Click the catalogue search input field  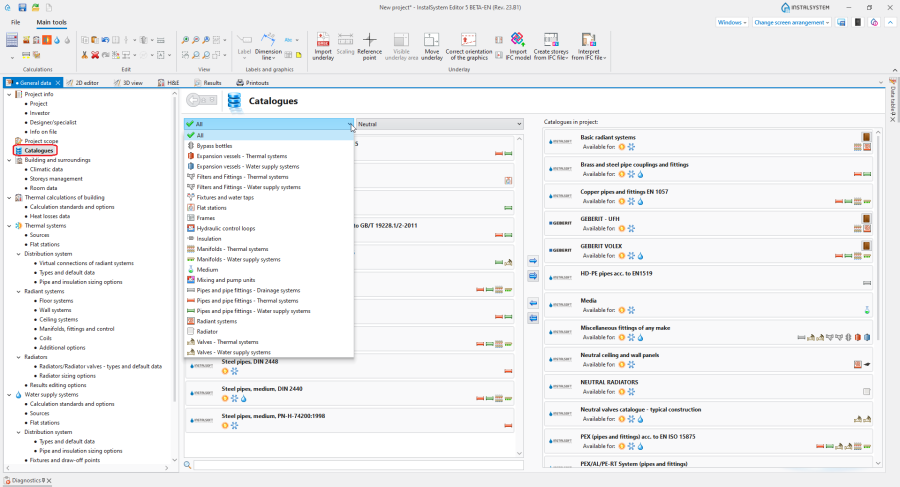[358, 465]
